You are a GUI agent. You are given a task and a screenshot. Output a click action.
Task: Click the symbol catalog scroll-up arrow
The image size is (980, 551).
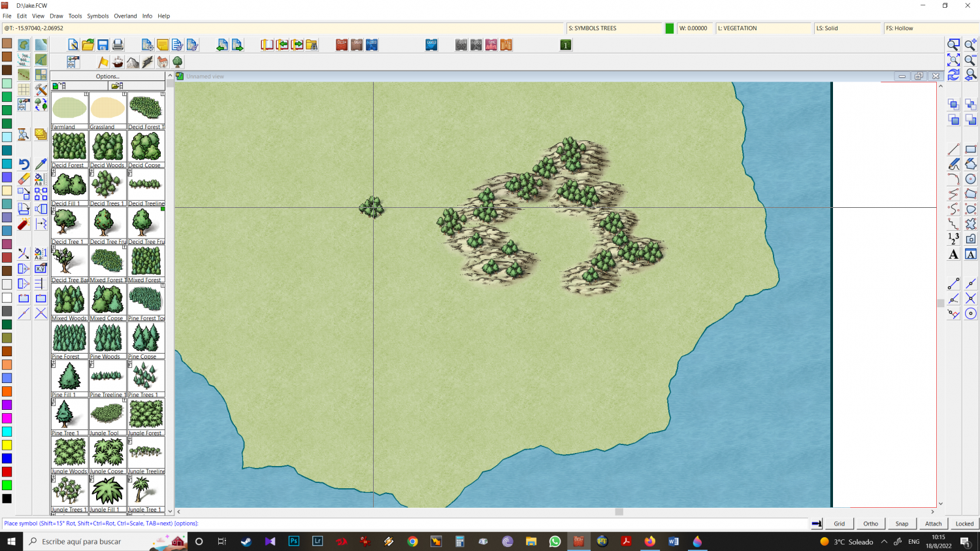pos(170,76)
